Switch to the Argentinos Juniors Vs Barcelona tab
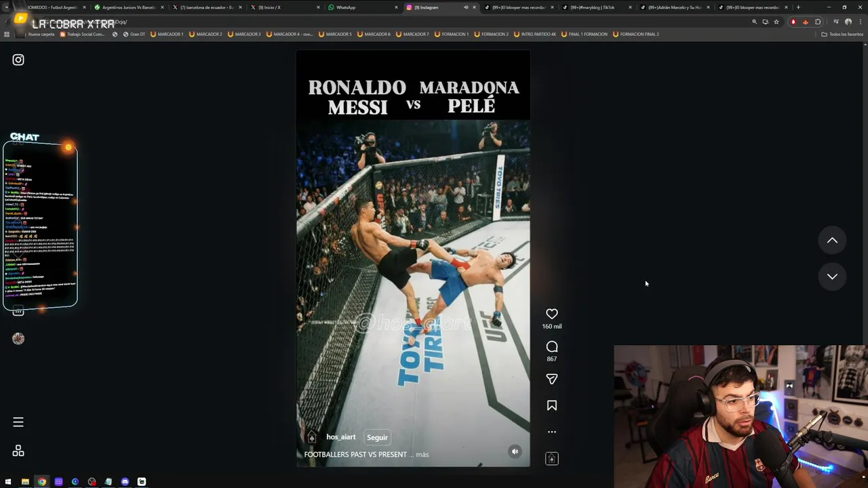This screenshot has height=488, width=868. coord(127,7)
